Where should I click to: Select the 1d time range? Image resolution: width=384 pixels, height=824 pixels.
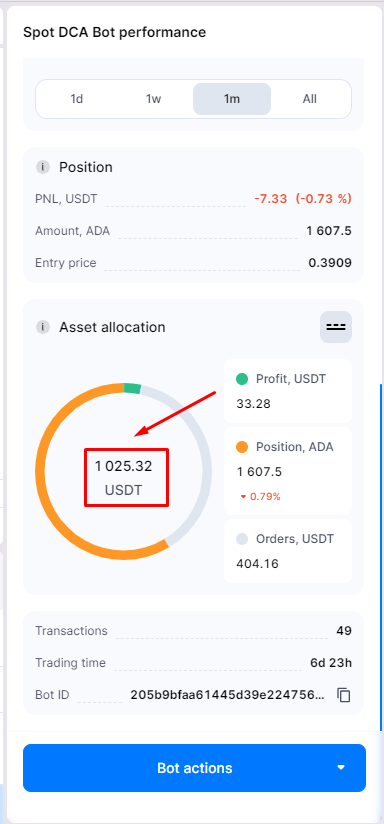(77, 99)
